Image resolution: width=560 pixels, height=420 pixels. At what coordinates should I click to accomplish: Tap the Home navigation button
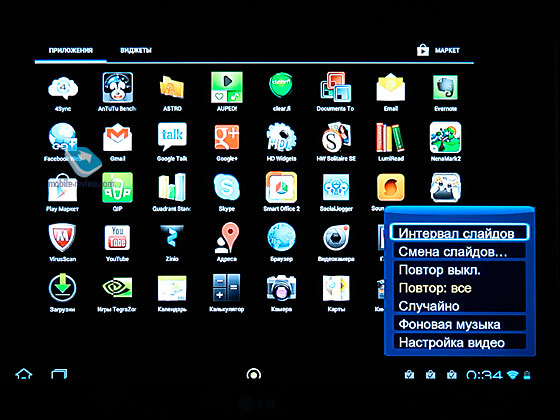click(x=24, y=374)
